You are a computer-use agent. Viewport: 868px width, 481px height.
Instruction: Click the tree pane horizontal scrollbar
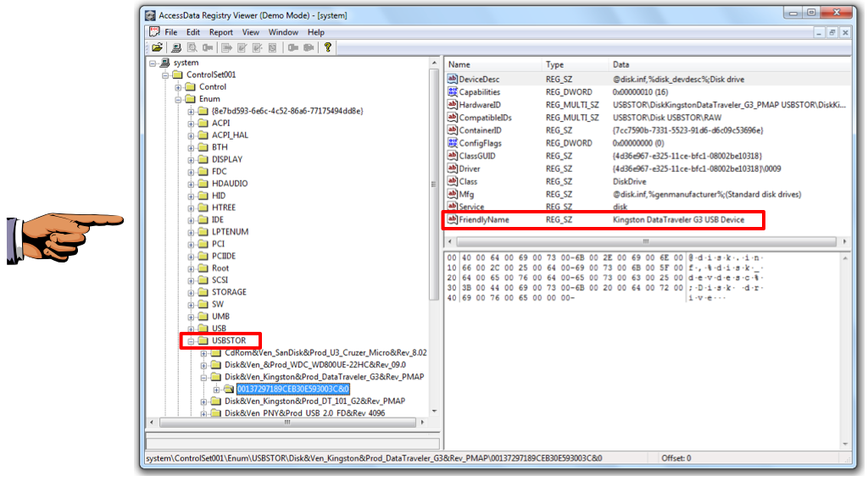(x=288, y=422)
